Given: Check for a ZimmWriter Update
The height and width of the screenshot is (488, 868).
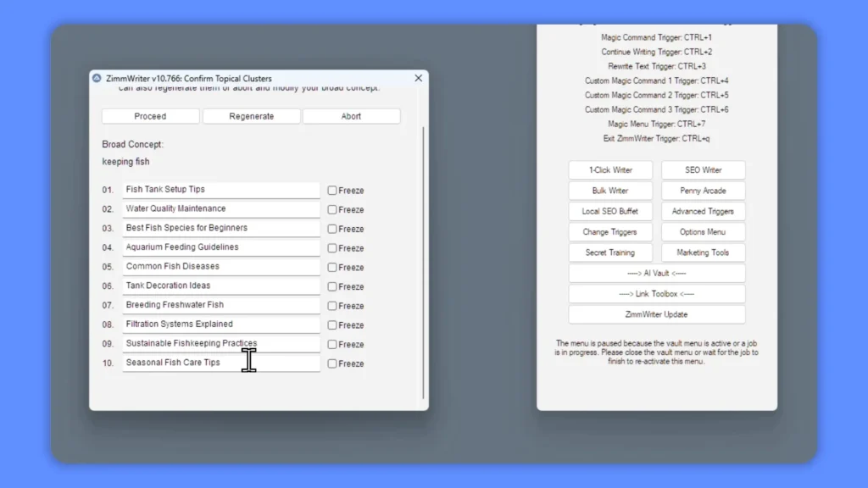Looking at the screenshot, I should [x=656, y=314].
